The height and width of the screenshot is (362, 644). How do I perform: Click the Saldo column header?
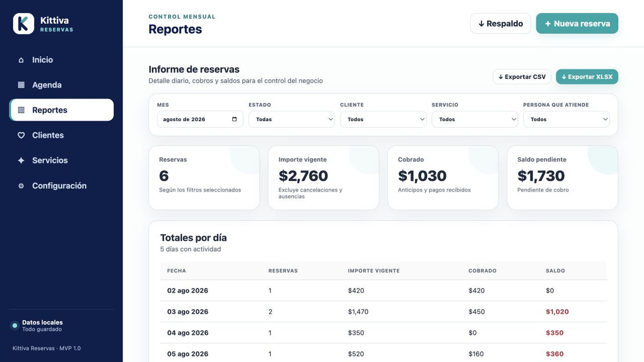[555, 271]
